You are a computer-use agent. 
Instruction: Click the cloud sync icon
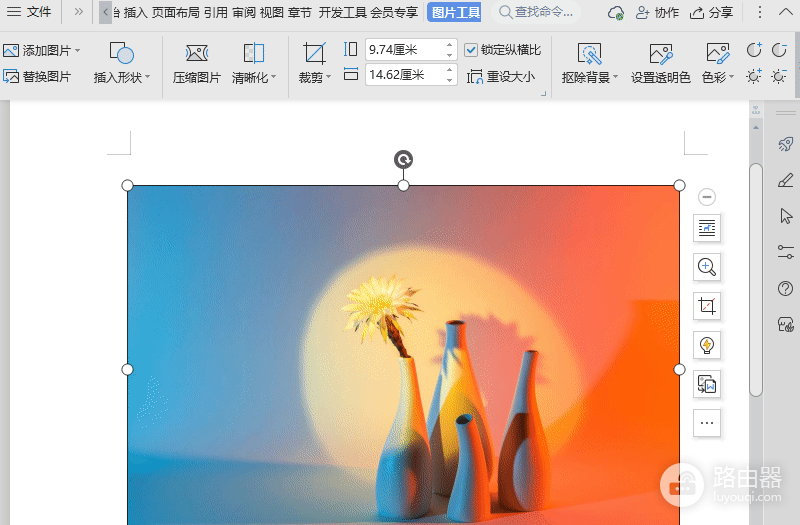[616, 13]
